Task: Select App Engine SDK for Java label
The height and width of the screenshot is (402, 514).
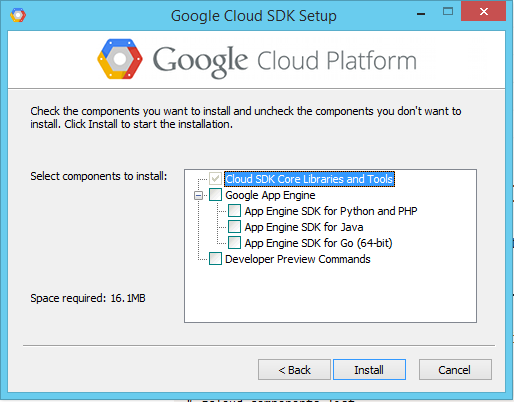Action: coord(304,227)
